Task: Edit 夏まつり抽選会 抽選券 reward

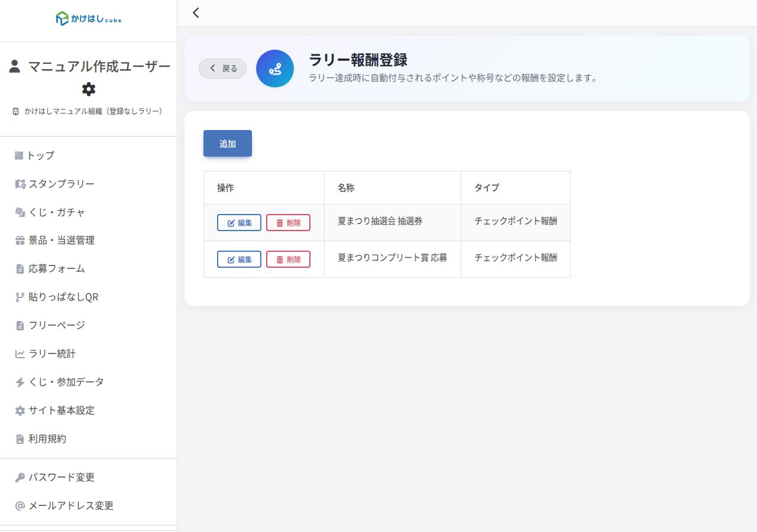Action: pyautogui.click(x=239, y=223)
